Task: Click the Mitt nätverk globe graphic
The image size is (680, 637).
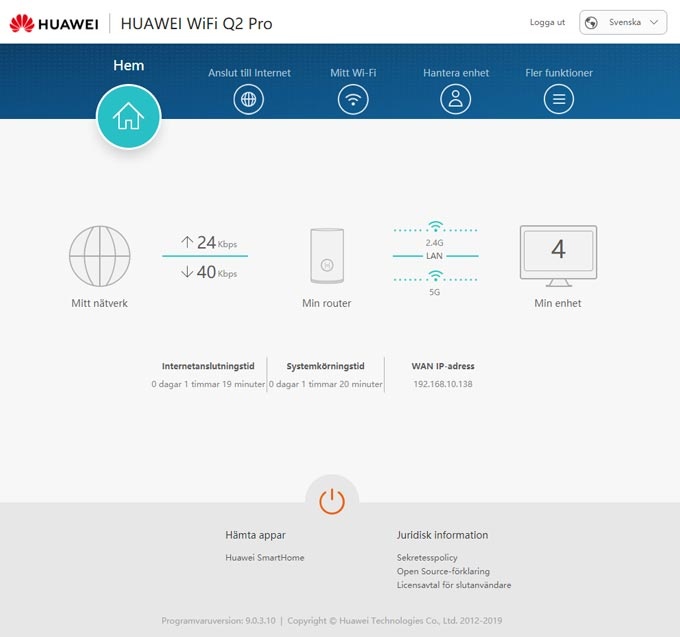Action: 100,256
